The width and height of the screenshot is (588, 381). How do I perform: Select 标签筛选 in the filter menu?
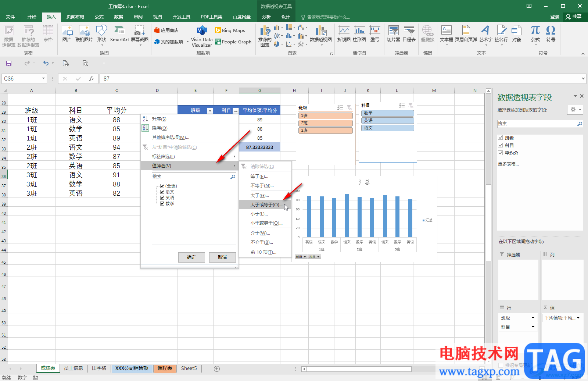tap(190, 157)
